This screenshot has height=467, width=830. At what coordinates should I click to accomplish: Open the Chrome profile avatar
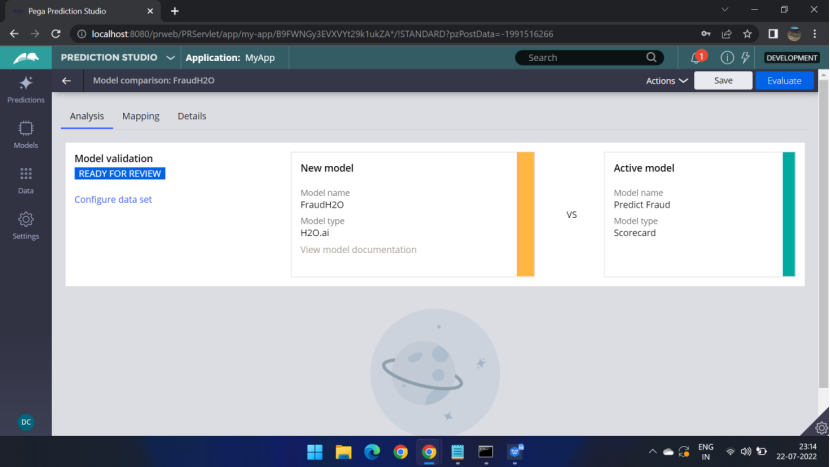click(794, 34)
